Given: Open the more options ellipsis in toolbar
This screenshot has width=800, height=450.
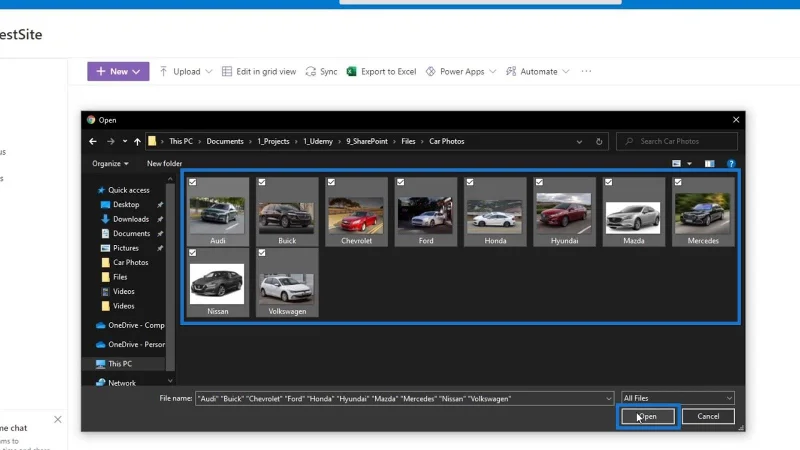Looking at the screenshot, I should [x=586, y=71].
